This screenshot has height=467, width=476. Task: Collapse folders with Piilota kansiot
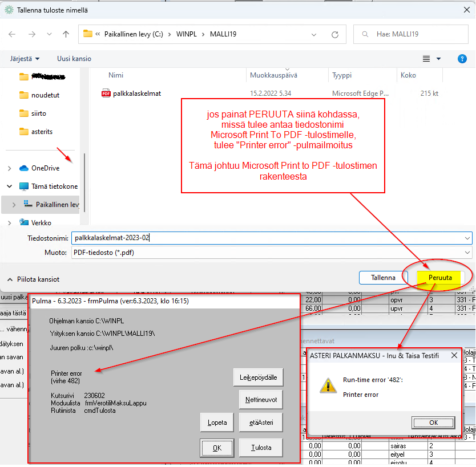34,279
